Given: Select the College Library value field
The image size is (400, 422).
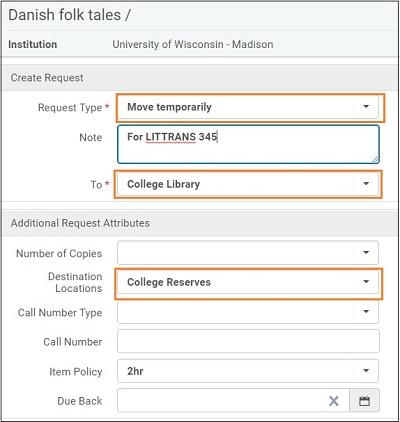Looking at the screenshot, I should 248,184.
